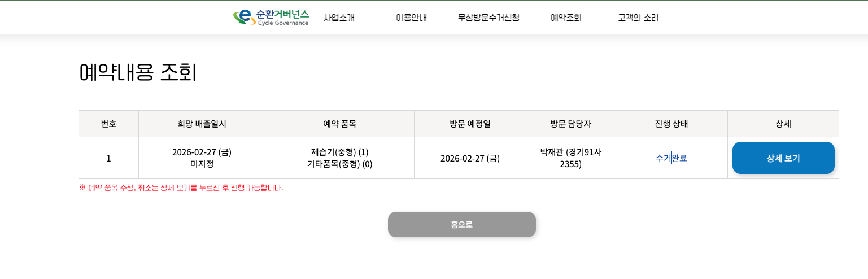
Task: Click the 희망 배출일시 column header
Action: pyautogui.click(x=202, y=124)
